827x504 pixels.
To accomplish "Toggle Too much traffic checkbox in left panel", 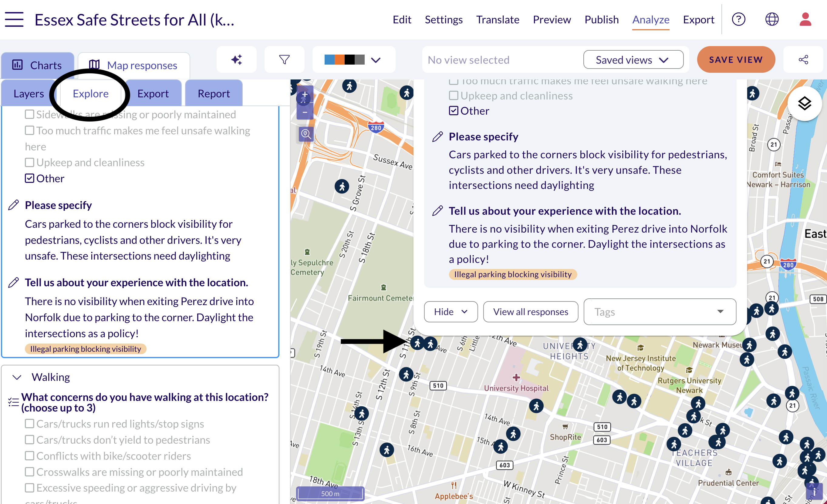I will (29, 130).
